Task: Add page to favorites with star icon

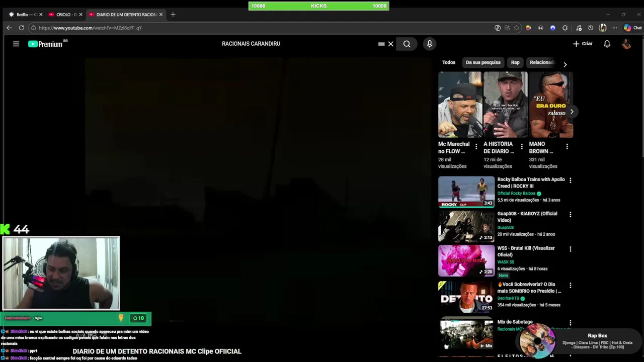Action: [517, 28]
